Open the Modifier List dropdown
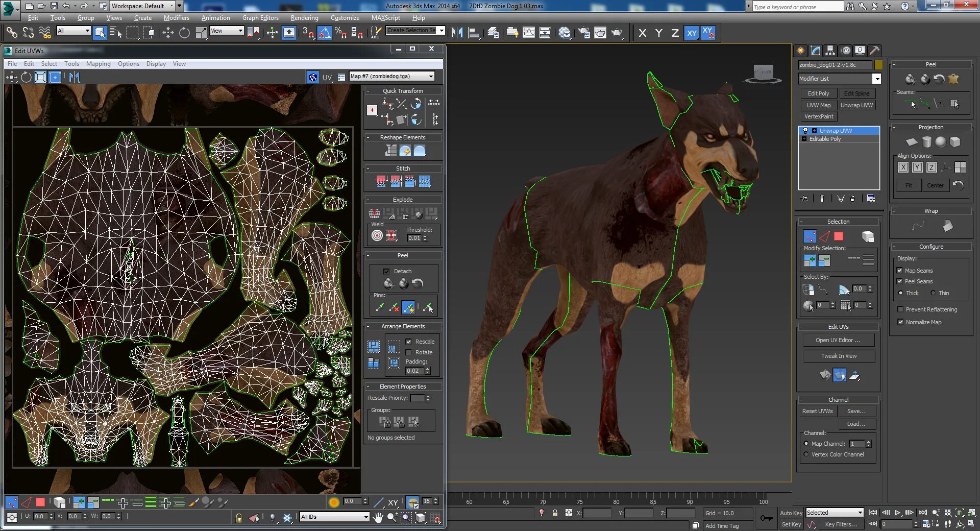The width and height of the screenshot is (980, 531). pyautogui.click(x=876, y=79)
